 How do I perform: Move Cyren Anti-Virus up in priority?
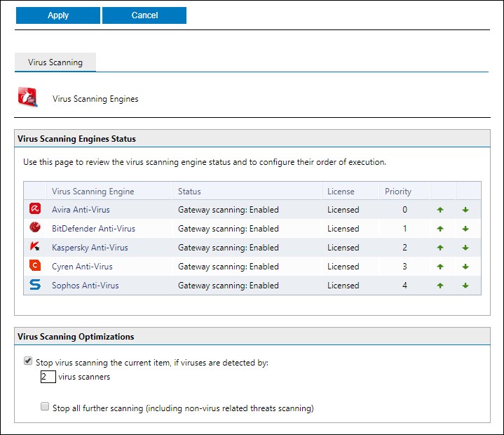440,267
